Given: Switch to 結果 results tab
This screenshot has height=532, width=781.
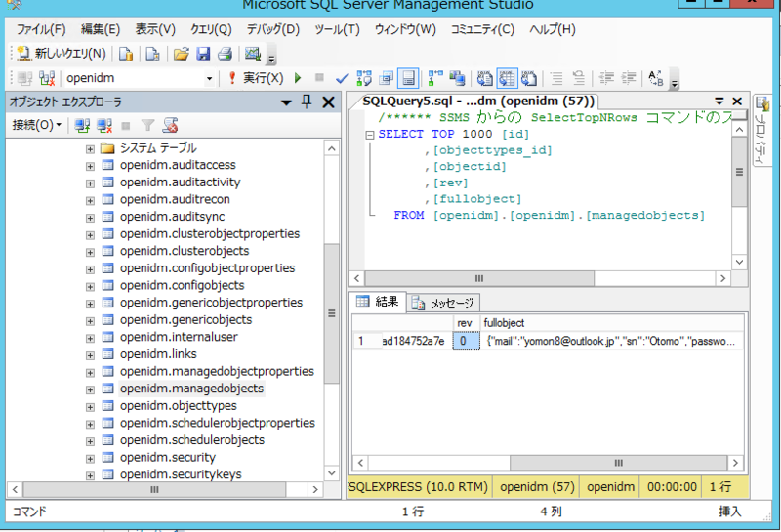Looking at the screenshot, I should (x=378, y=301).
